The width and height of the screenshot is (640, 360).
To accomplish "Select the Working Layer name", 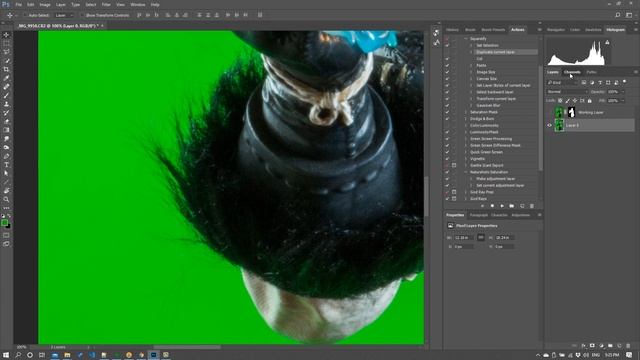I will 591,112.
